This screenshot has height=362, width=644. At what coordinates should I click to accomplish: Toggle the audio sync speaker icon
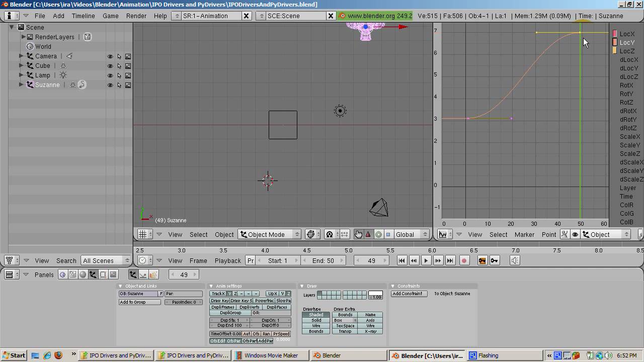pyautogui.click(x=514, y=260)
